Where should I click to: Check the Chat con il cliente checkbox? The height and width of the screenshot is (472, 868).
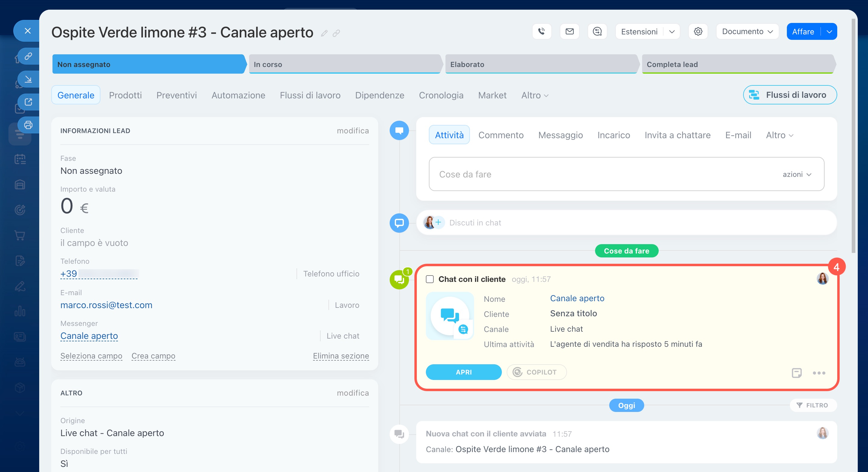[429, 279]
